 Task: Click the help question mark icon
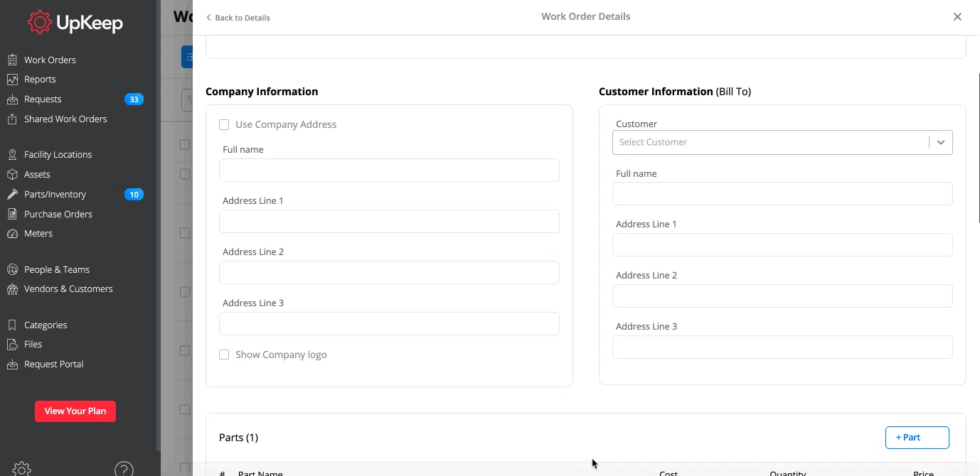[124, 469]
